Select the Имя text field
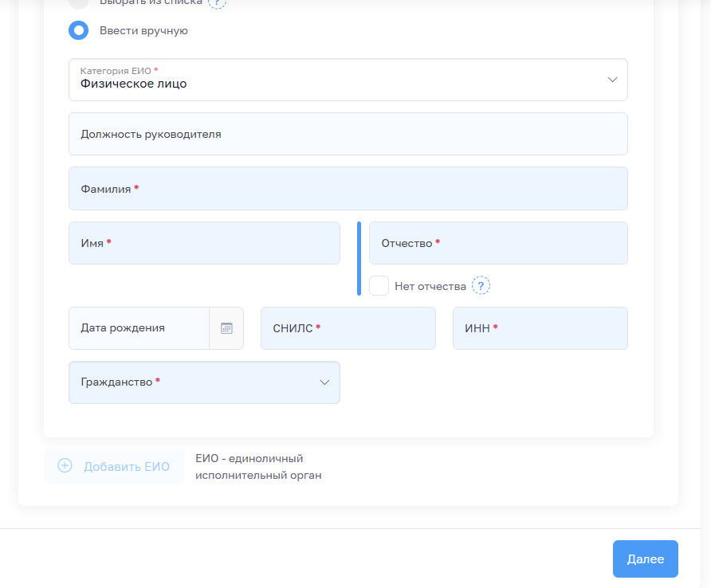Screen dimensions: 711x588 point(204,243)
